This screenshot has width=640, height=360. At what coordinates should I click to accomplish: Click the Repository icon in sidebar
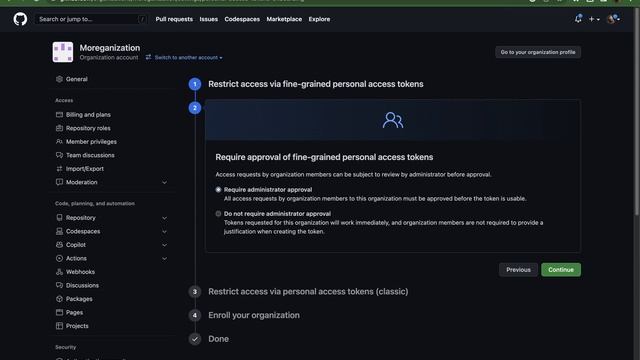(x=59, y=218)
